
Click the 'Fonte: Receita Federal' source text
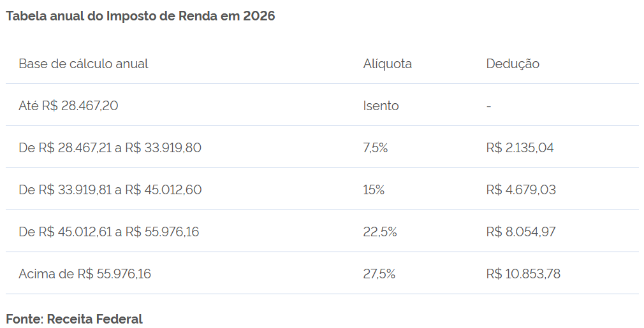75,318
